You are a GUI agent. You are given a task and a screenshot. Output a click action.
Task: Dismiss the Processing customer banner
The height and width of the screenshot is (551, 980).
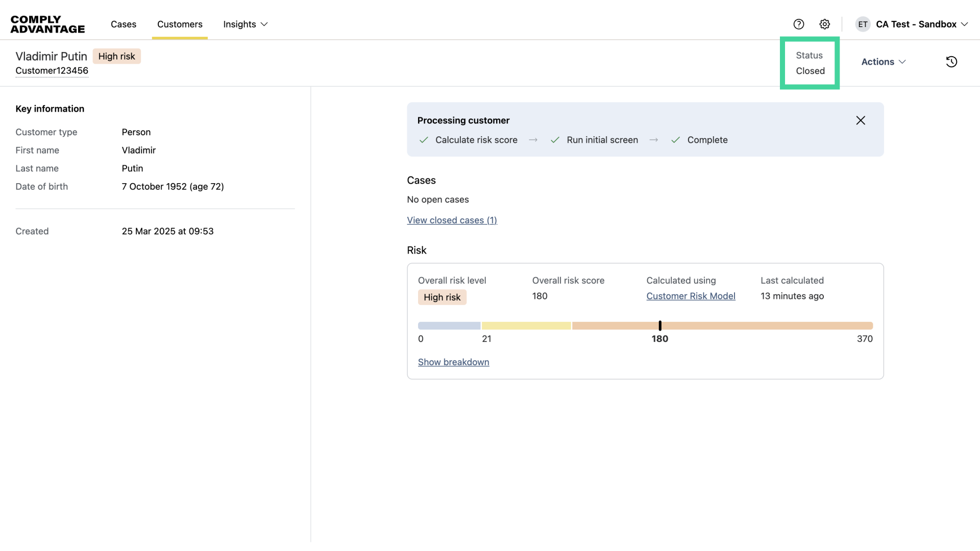[861, 120]
